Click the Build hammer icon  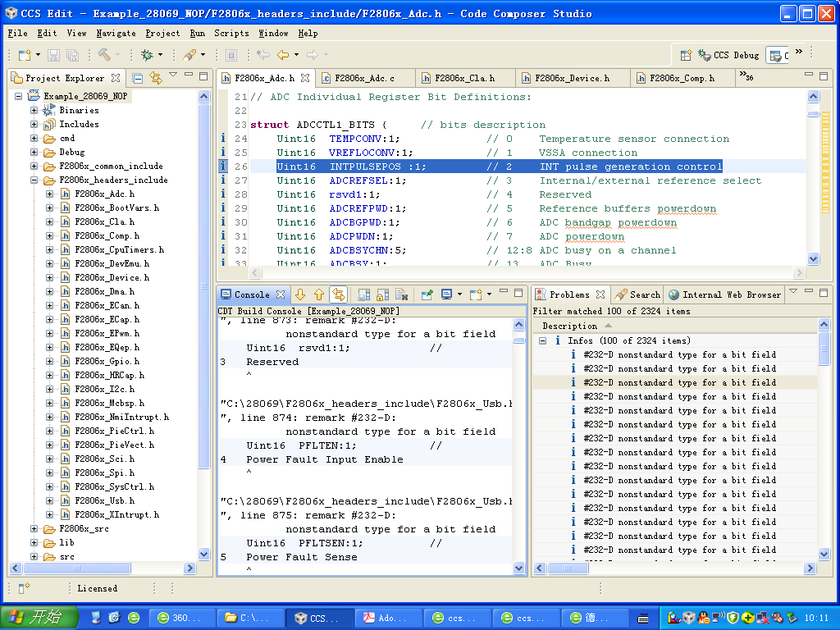coord(104,55)
